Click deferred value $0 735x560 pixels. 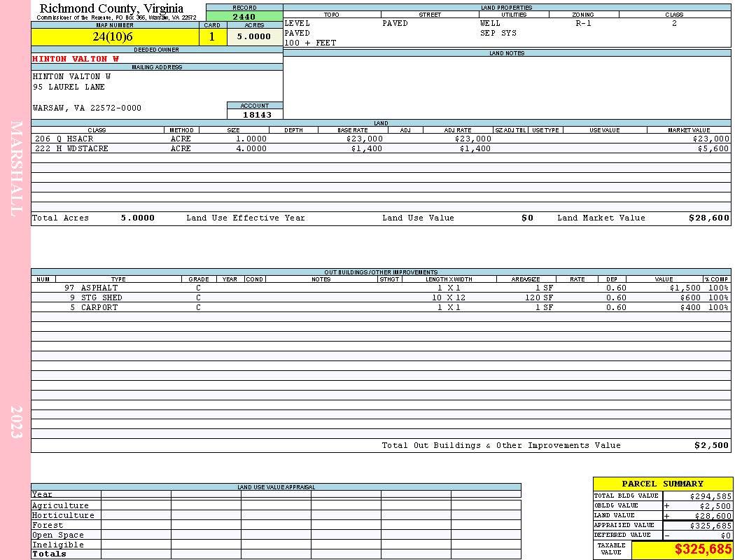(726, 535)
